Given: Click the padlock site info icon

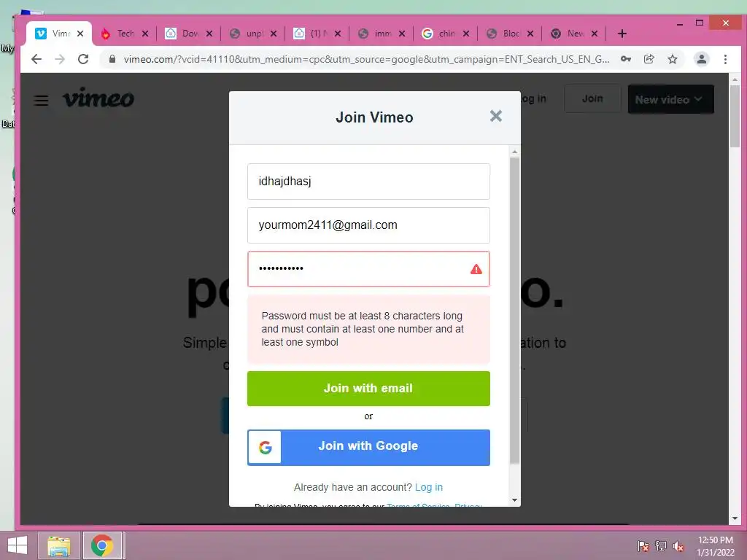Looking at the screenshot, I should pyautogui.click(x=112, y=59).
